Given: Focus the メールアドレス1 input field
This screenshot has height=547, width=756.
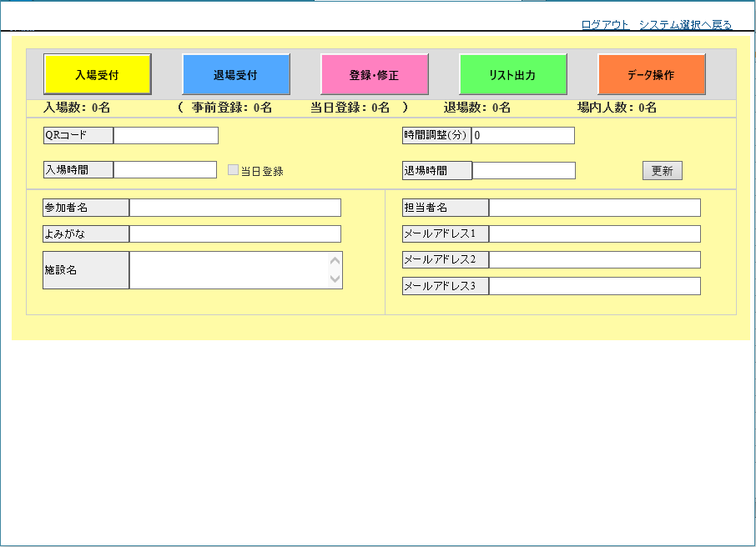Looking at the screenshot, I should click(x=594, y=233).
